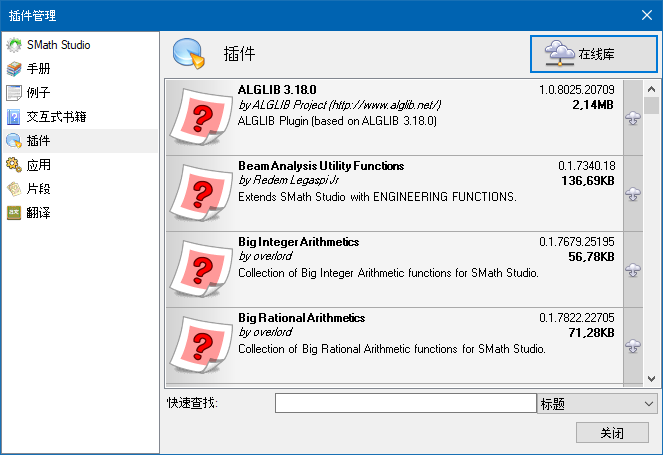
Task: Click the 56,78KB size label
Action: 591,257
